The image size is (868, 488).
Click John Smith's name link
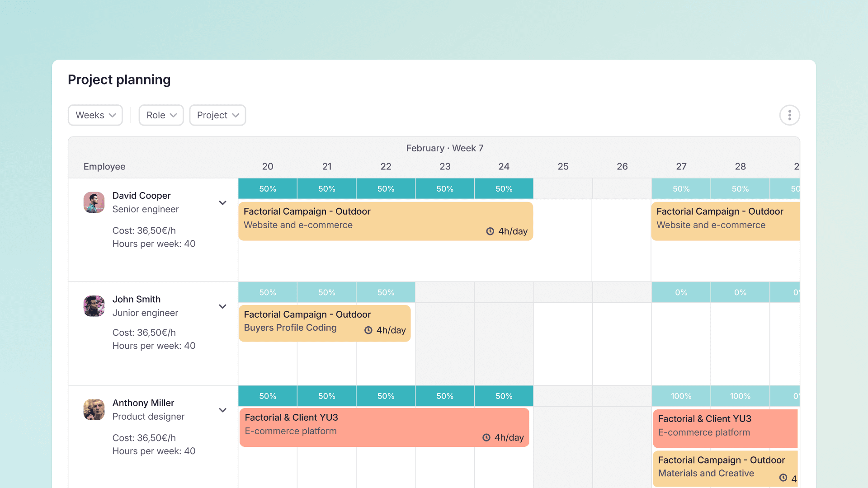point(136,299)
